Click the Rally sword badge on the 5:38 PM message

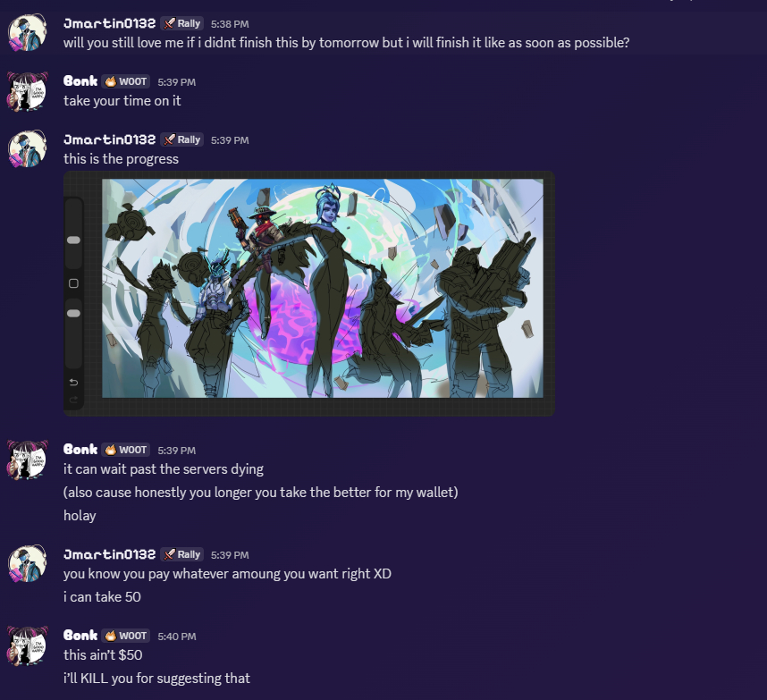182,23
